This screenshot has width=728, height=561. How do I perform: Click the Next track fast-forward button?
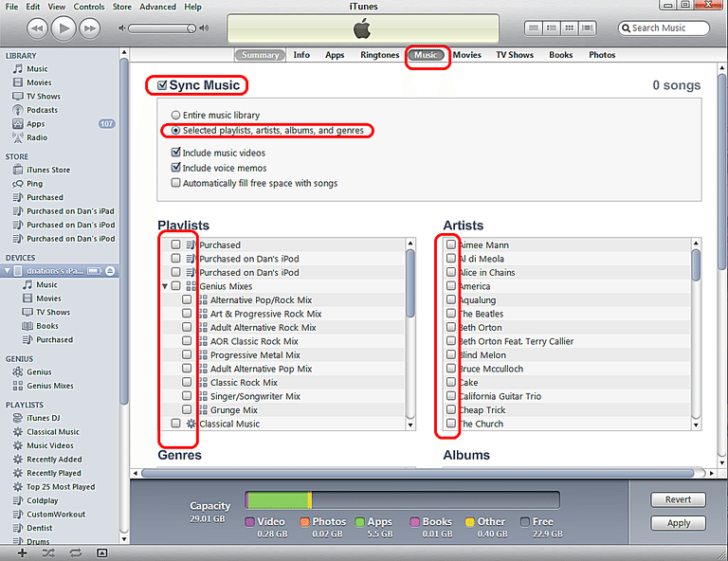click(90, 28)
